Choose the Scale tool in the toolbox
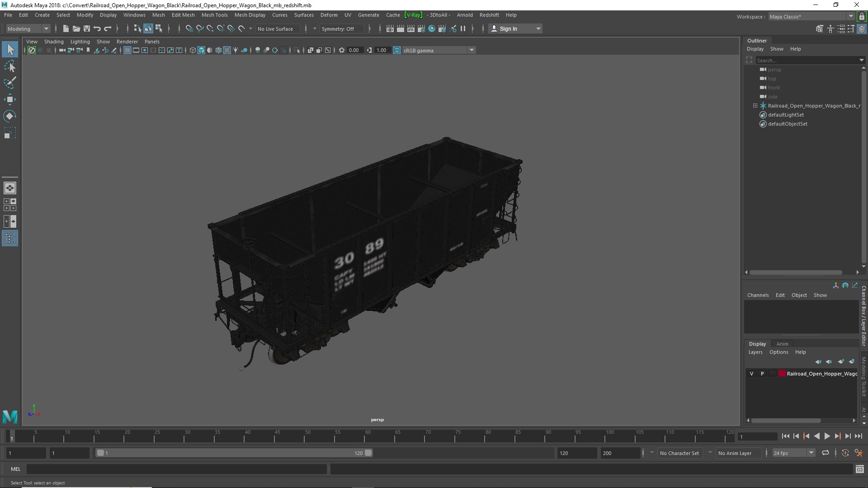Image resolution: width=868 pixels, height=488 pixels. tap(10, 133)
